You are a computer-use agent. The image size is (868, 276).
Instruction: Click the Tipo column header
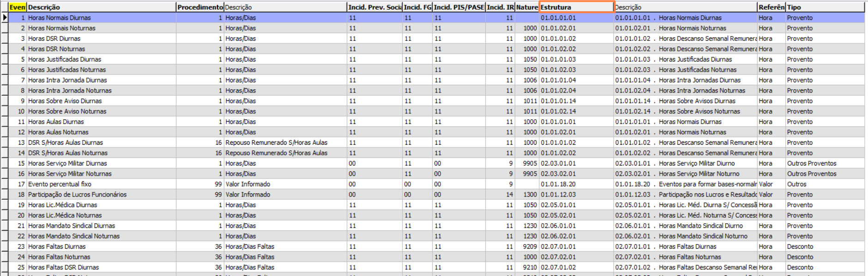coord(824,7)
